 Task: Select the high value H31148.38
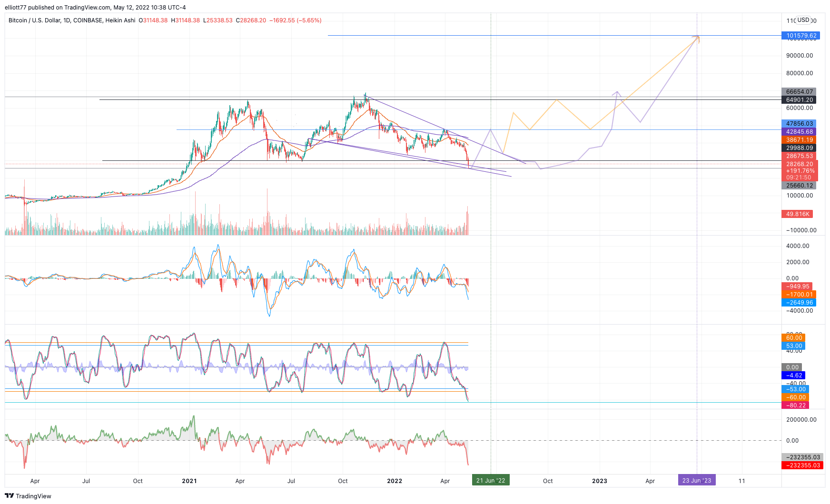click(186, 20)
